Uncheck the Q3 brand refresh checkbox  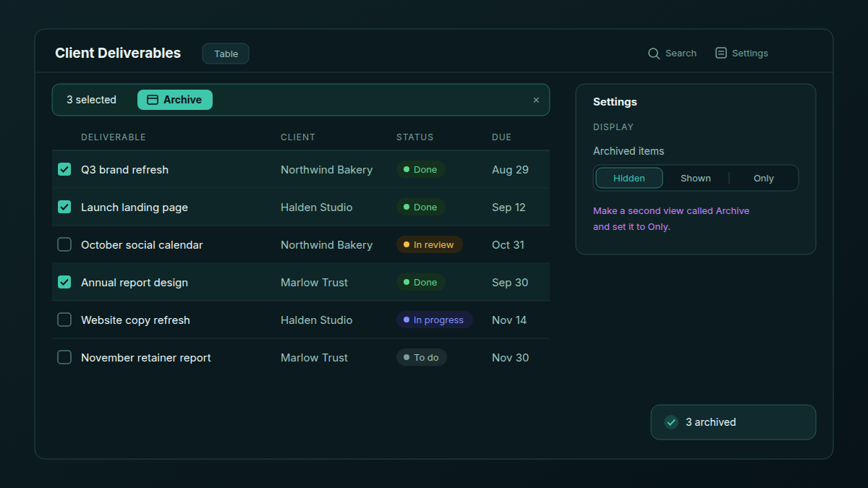click(64, 169)
